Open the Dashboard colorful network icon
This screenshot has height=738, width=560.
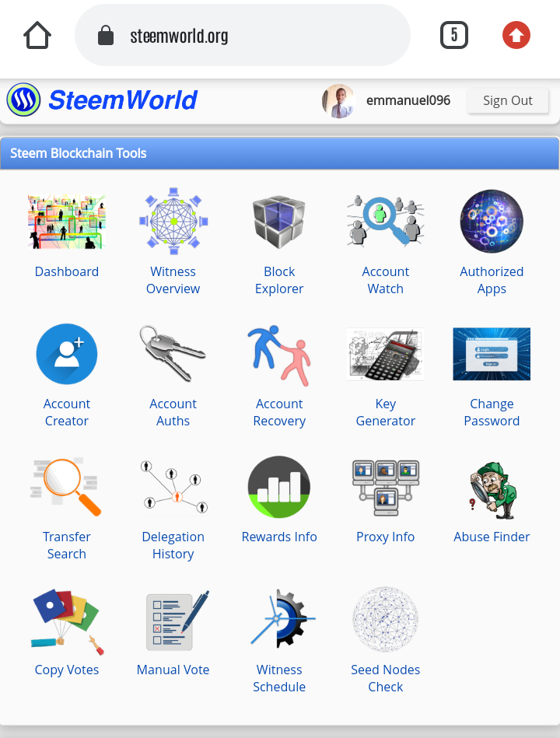[x=66, y=221]
